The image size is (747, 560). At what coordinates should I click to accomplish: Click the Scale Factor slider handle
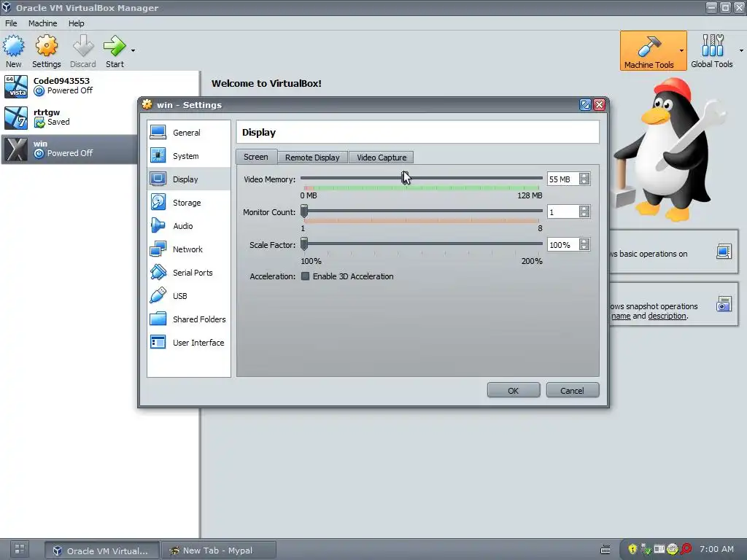point(304,244)
